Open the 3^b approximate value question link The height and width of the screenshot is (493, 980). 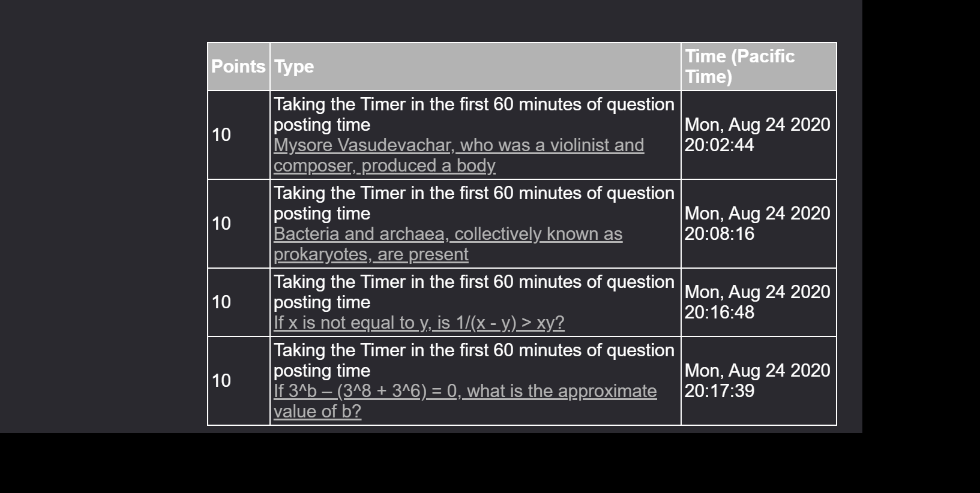point(465,392)
